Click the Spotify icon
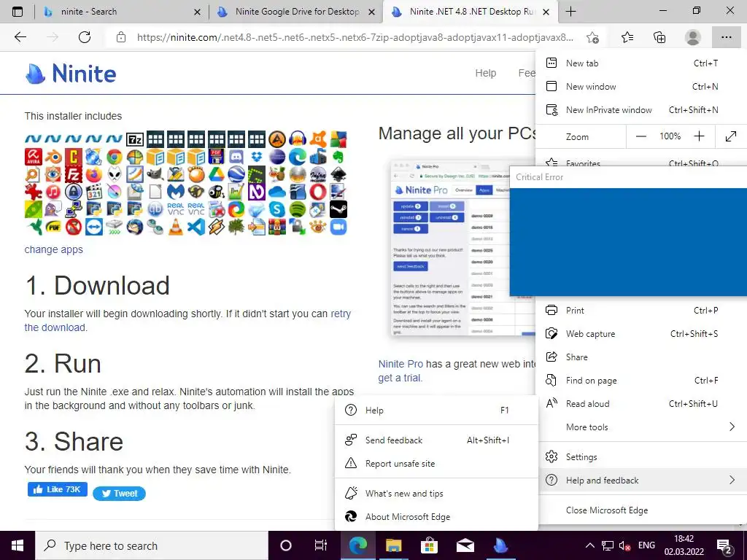The image size is (747, 560). pyautogui.click(x=298, y=209)
